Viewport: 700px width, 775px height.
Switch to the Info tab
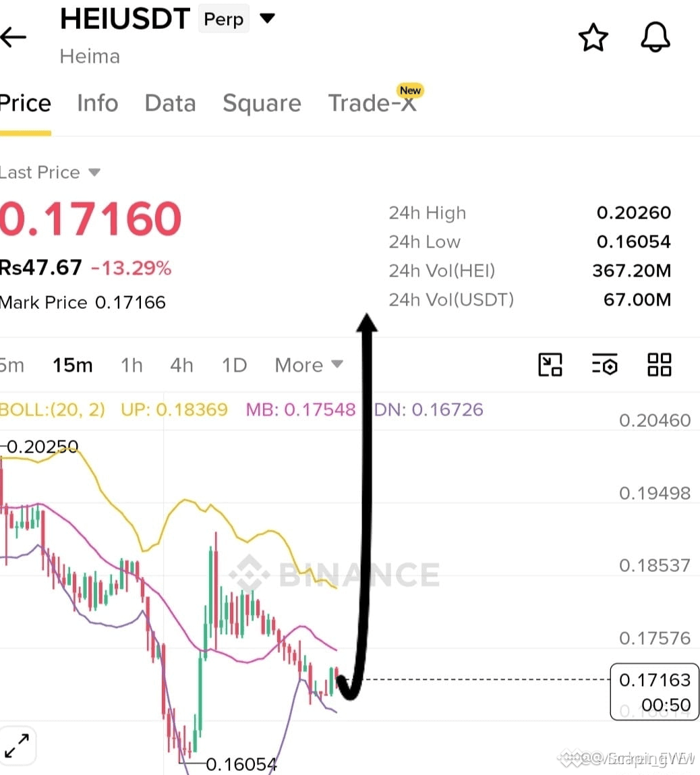pyautogui.click(x=97, y=103)
